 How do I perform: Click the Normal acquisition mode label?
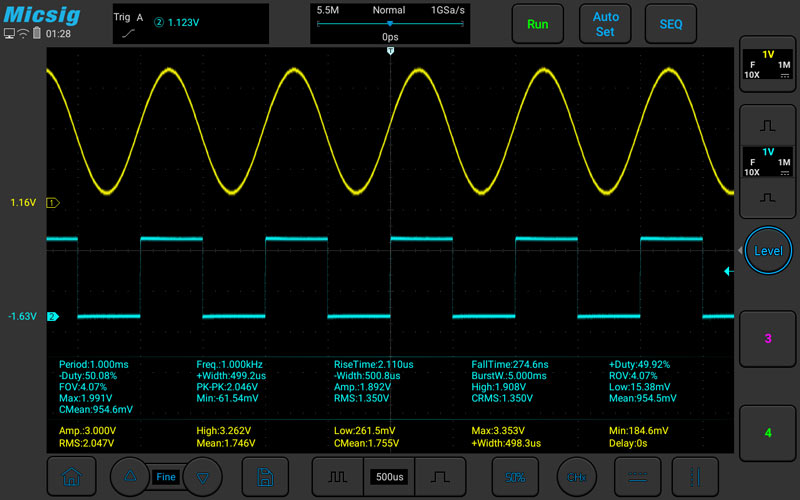(x=389, y=10)
